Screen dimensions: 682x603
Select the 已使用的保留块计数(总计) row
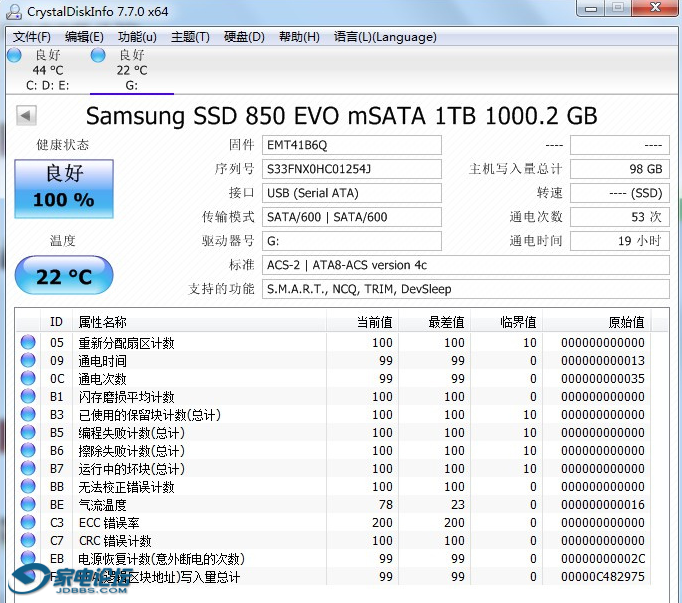pyautogui.click(x=334, y=415)
